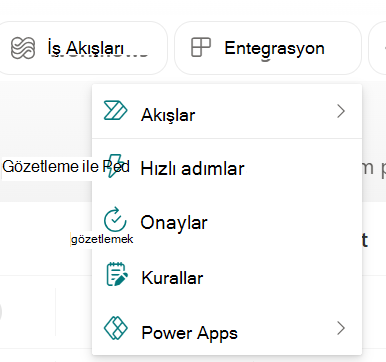The image size is (386, 362).
Task: Expand the Akışlar submenu chevron
Action: point(341,111)
